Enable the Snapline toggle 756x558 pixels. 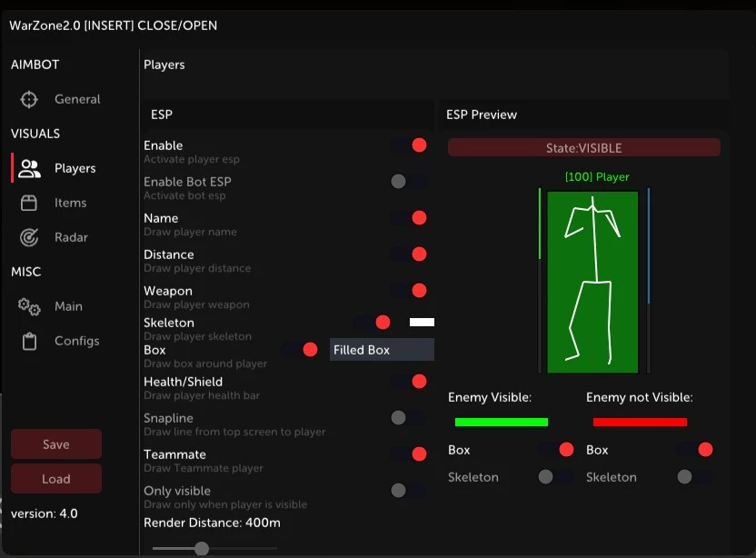(409, 418)
